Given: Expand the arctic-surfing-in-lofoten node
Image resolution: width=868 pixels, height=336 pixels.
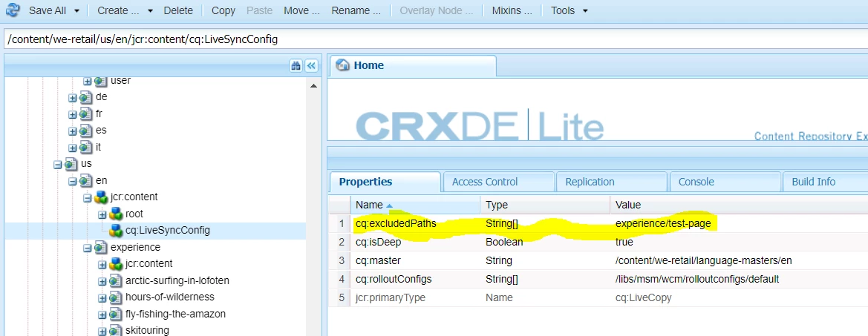Looking at the screenshot, I should (x=102, y=281).
